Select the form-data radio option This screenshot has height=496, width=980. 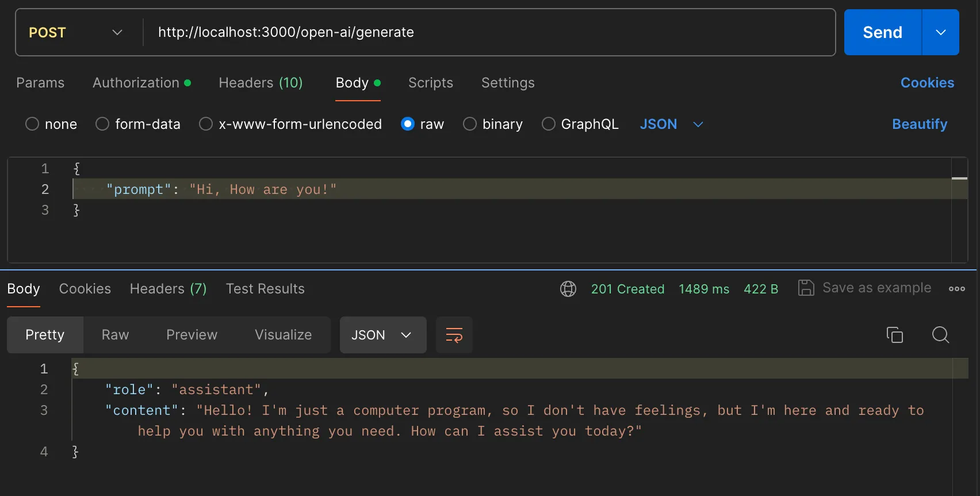coord(102,124)
